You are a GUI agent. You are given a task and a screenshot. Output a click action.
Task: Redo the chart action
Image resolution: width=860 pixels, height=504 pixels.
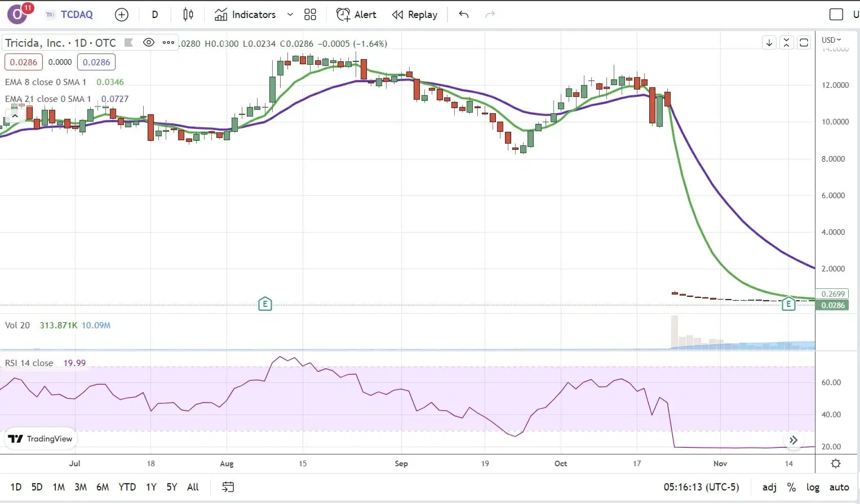490,15
